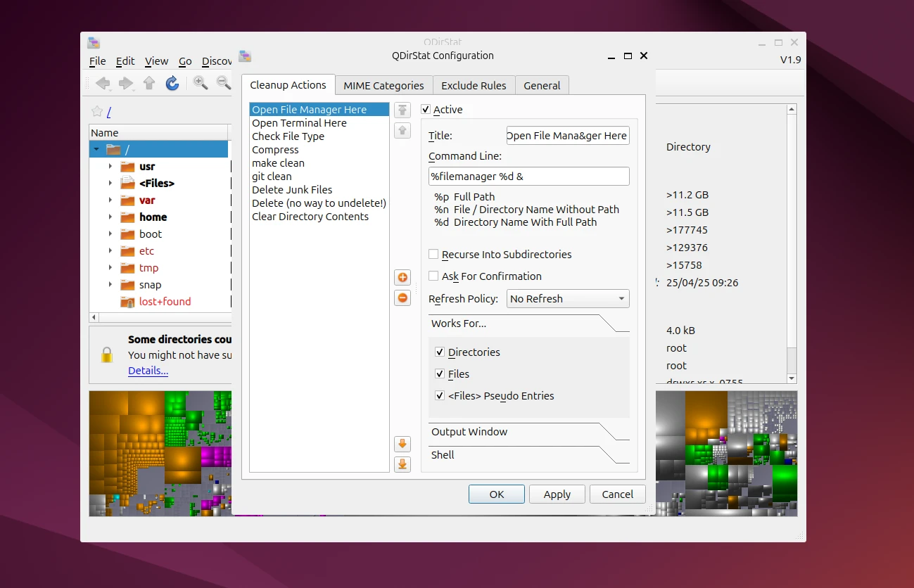
Task: Click the details panel scroll down arrow
Action: point(792,378)
